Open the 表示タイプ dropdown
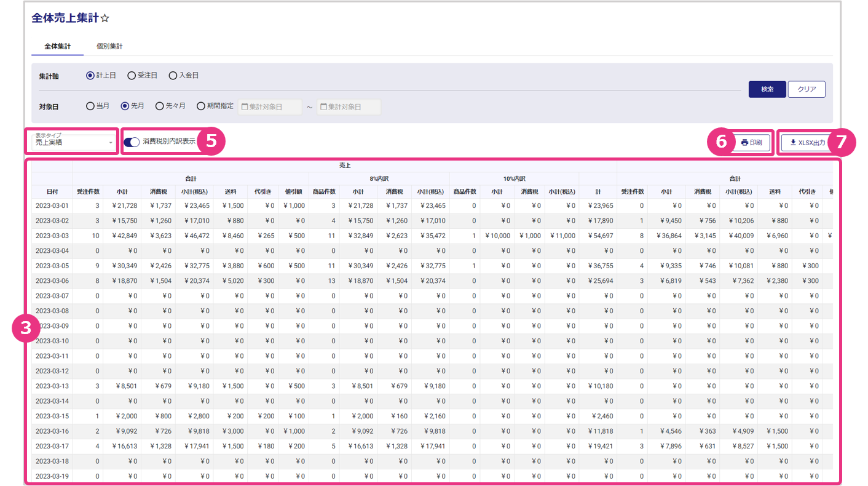 point(74,142)
